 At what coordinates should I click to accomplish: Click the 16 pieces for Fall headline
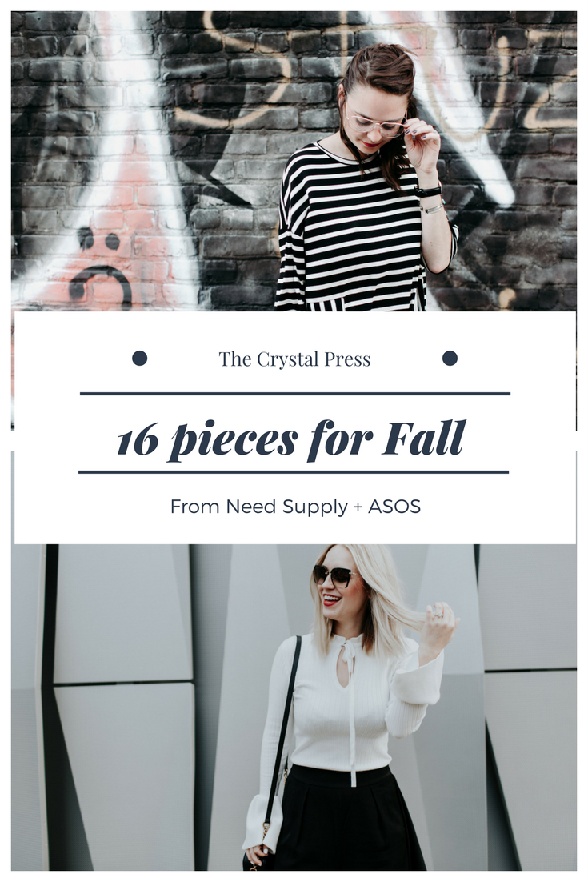tap(291, 439)
